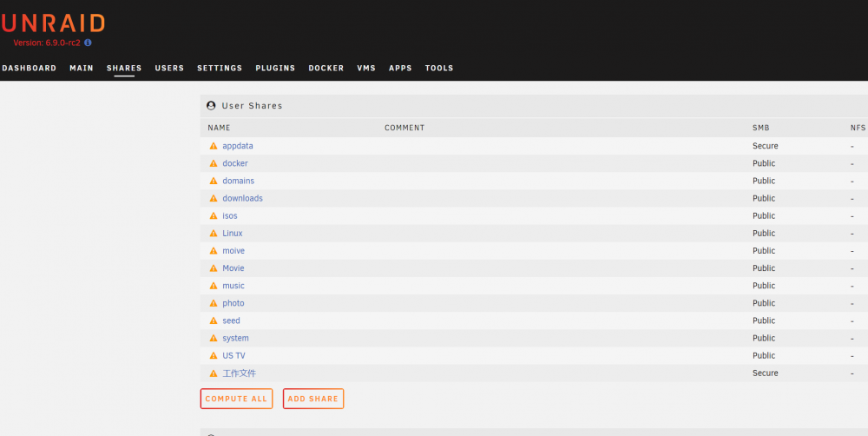This screenshot has width=868, height=436.
Task: Open the appdata share
Action: [x=238, y=146]
